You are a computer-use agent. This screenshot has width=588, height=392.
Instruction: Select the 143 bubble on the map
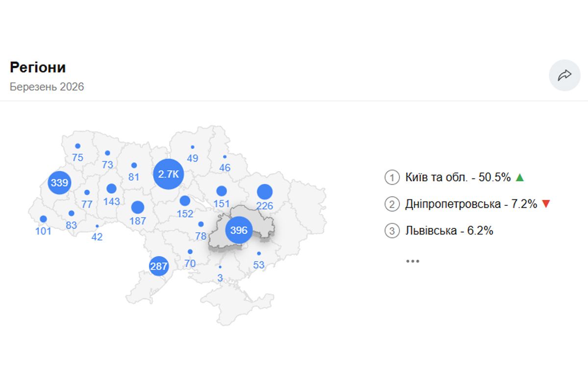pyautogui.click(x=111, y=189)
